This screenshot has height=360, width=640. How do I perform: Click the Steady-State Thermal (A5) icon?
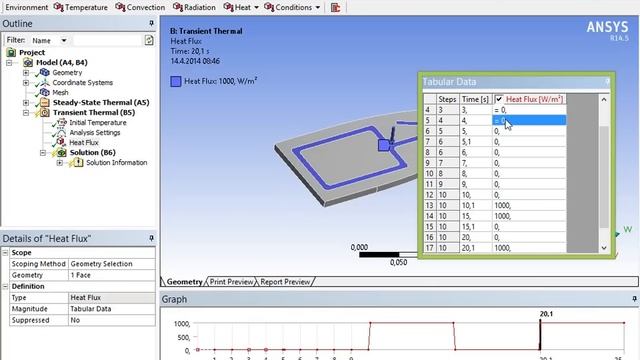(44, 102)
